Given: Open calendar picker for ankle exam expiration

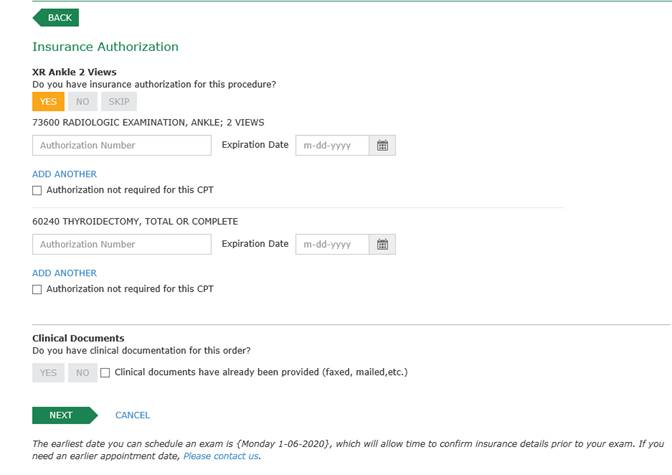Looking at the screenshot, I should (x=382, y=146).
